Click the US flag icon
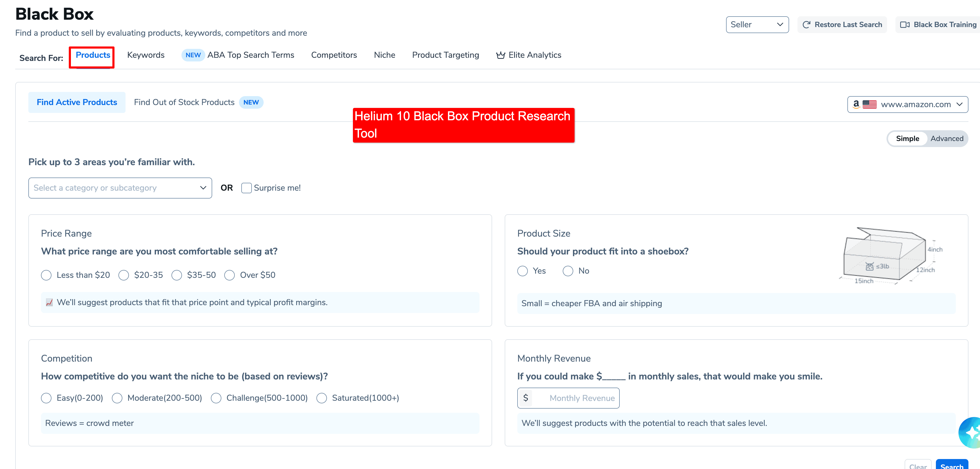Image resolution: width=980 pixels, height=469 pixels. pos(869,104)
